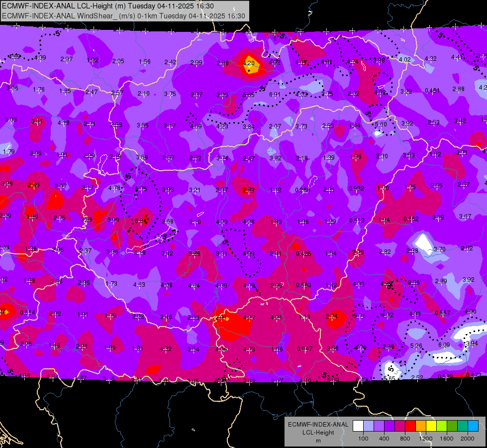
Task: Click the wind shear value 0.862
Action: (x=411, y=219)
